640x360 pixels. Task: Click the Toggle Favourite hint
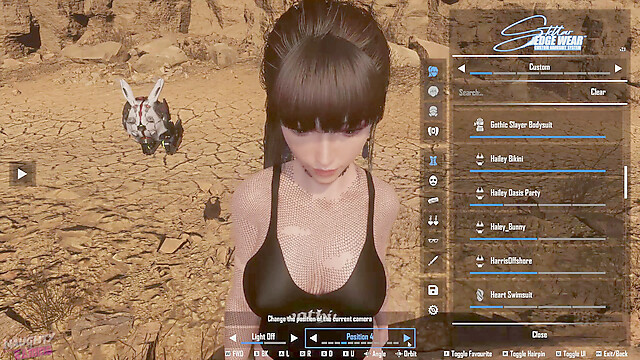pos(468,354)
